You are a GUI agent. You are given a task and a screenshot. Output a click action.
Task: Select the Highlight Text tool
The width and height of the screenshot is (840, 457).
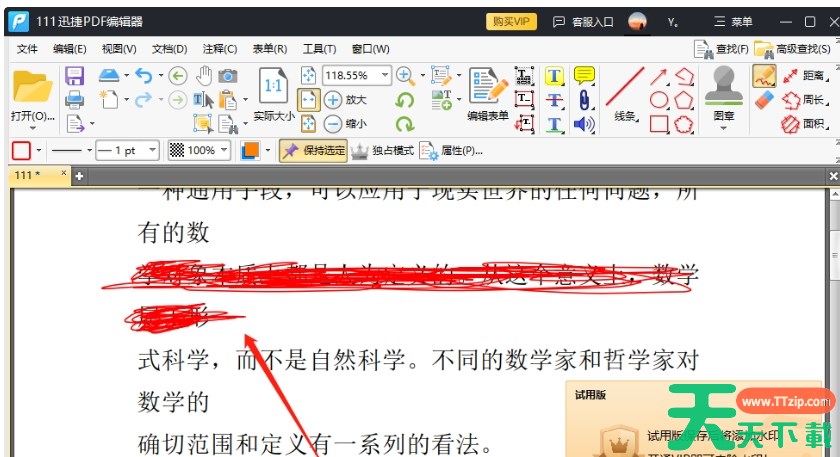(554, 76)
